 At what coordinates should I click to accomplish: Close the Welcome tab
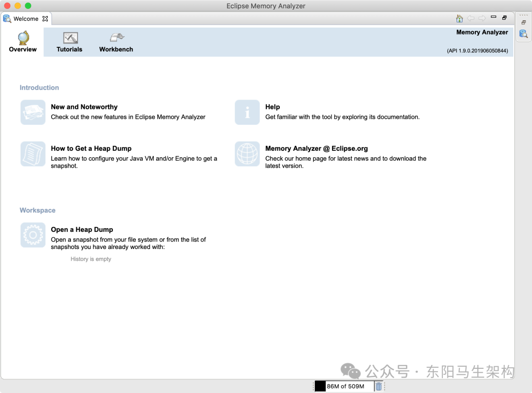coord(45,19)
